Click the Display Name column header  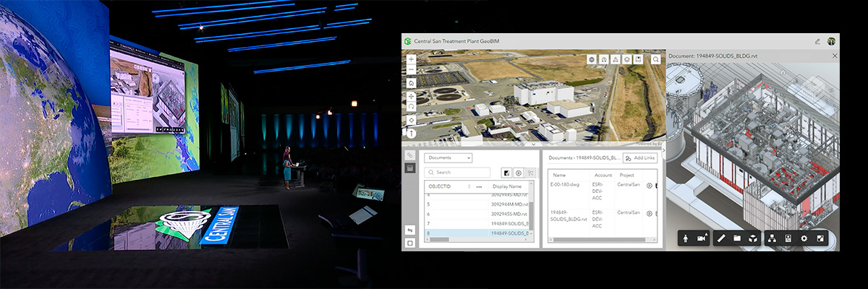[x=507, y=186]
